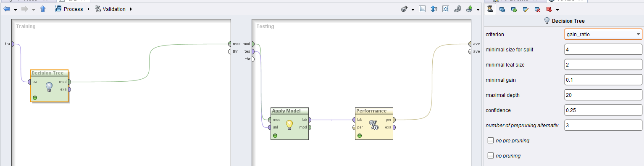The image size is (644, 166).
Task: Click the auto-wire connections icon
Action: pyautogui.click(x=404, y=9)
